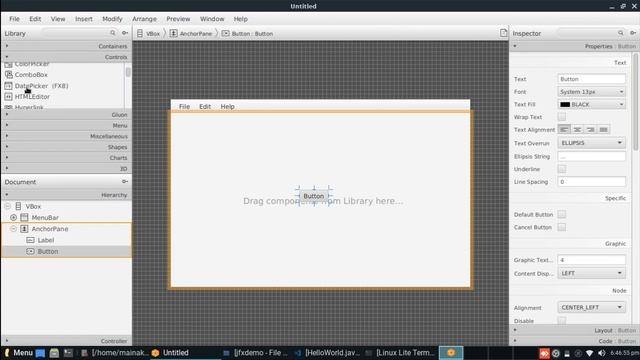This screenshot has height=360, width=640.
Task: Open the Inspector panel options gear
Action: pos(633,33)
